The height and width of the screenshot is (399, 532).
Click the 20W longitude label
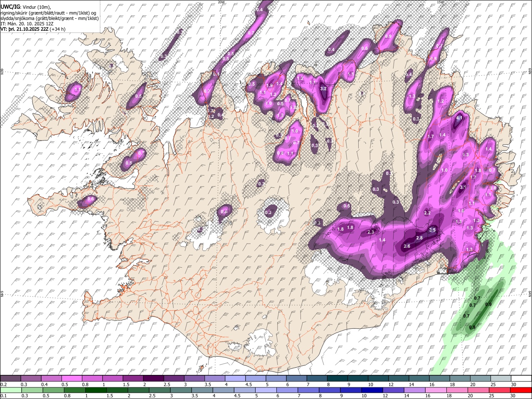(221, 2)
